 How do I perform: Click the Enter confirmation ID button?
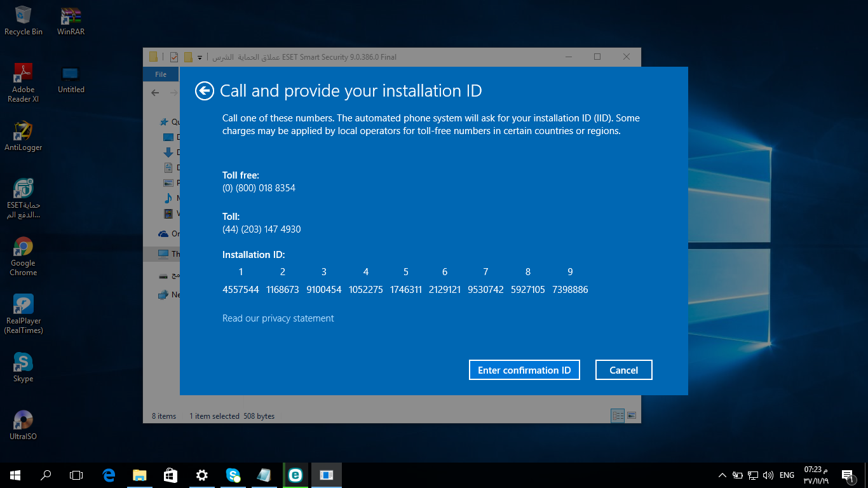(x=524, y=370)
